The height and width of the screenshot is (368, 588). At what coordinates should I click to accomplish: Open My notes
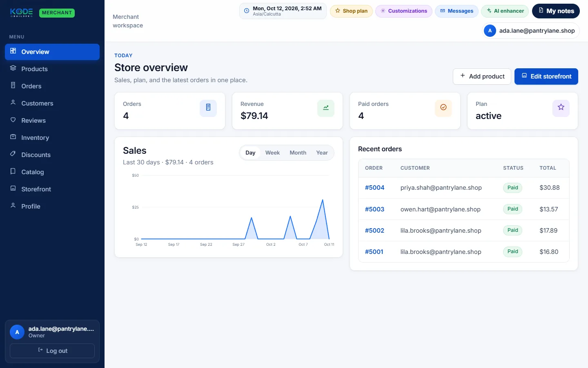pos(556,11)
